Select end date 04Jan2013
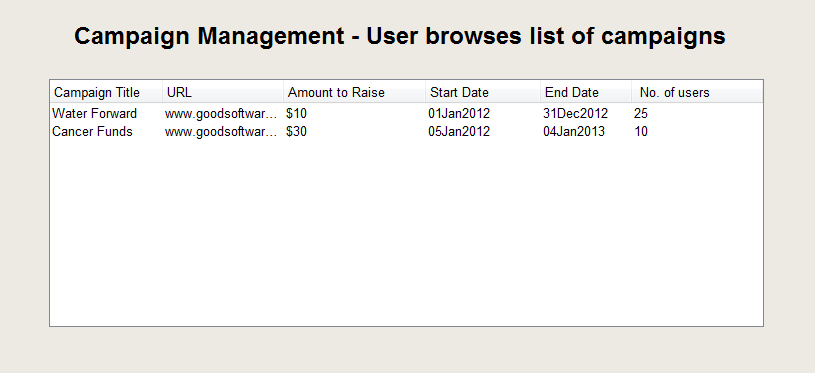The height and width of the screenshot is (373, 815). click(574, 131)
